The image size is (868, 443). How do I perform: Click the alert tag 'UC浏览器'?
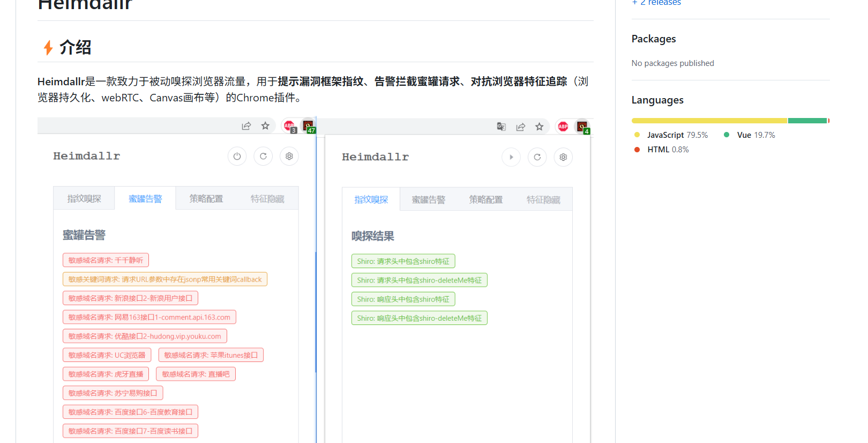(x=107, y=355)
